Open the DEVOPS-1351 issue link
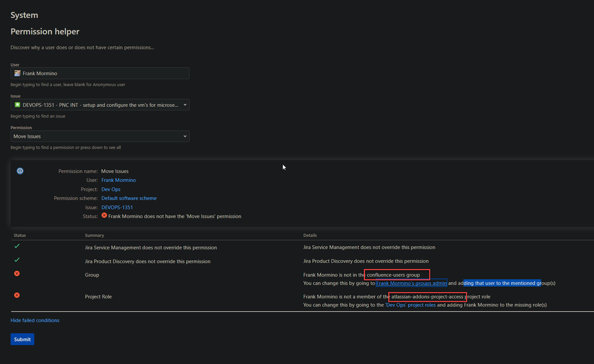The width and height of the screenshot is (594, 364). point(117,207)
